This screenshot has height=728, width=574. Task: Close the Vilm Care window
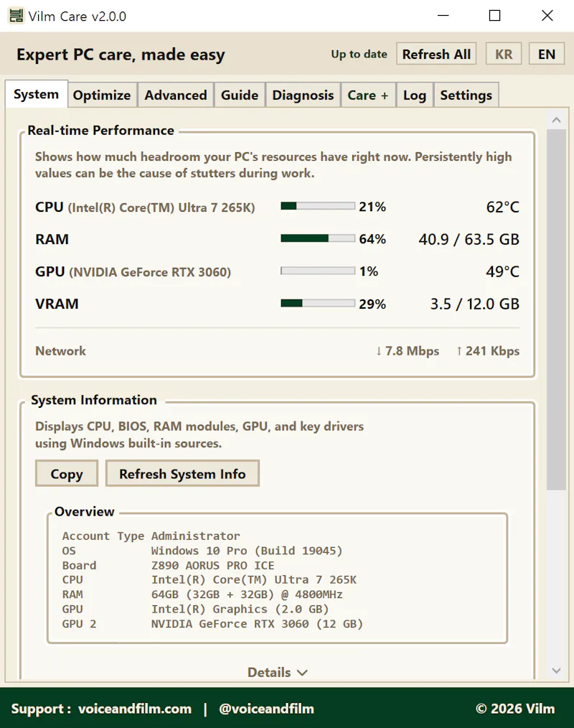(x=547, y=16)
